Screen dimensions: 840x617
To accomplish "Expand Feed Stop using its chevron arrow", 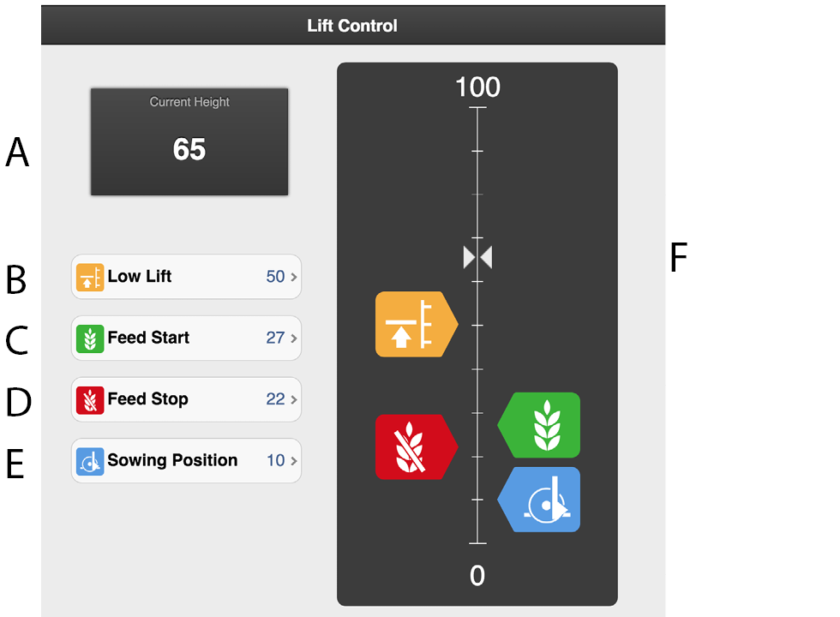I will point(294,400).
